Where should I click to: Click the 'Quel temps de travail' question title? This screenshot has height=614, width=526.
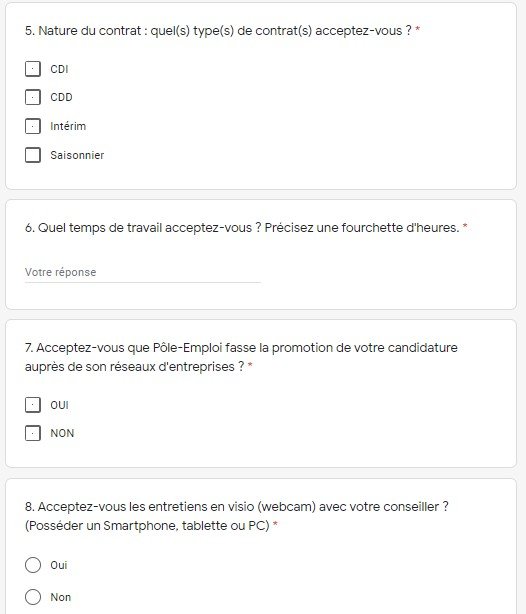246,228
